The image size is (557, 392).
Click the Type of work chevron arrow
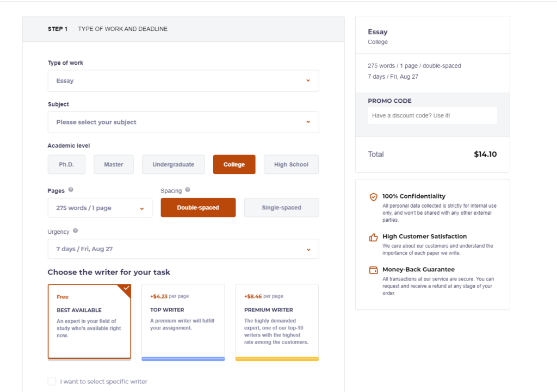coord(308,80)
